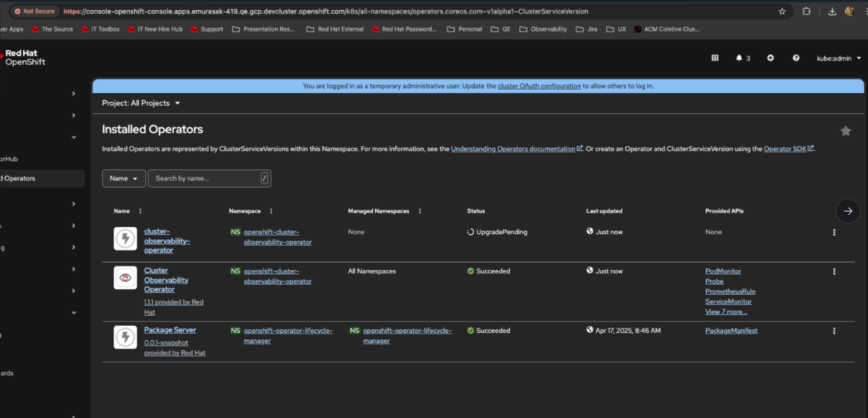Click the Cluster Observability Operator eye logo
This screenshot has width=868, height=418.
coord(125,278)
